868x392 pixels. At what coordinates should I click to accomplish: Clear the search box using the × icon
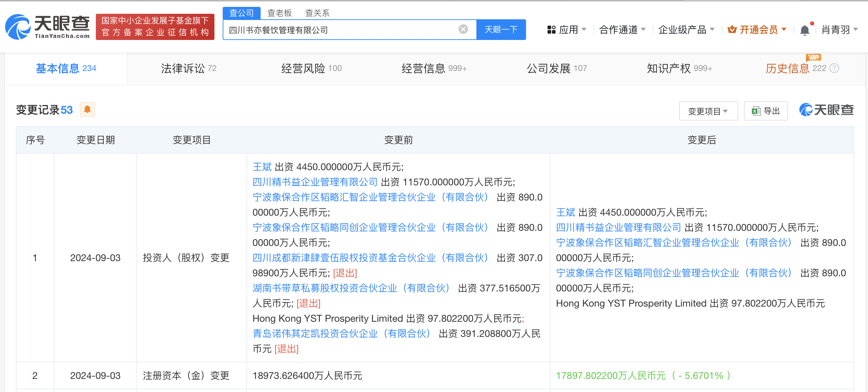(463, 30)
